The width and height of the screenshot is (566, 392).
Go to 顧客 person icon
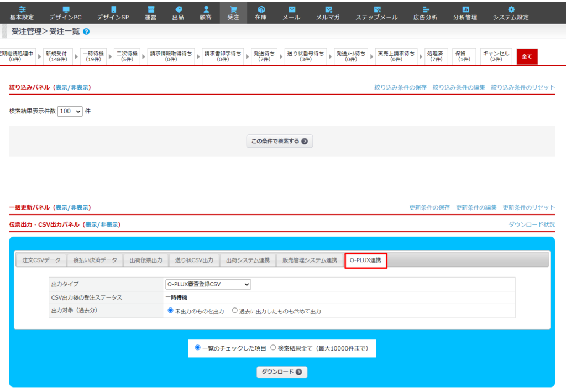click(x=206, y=9)
